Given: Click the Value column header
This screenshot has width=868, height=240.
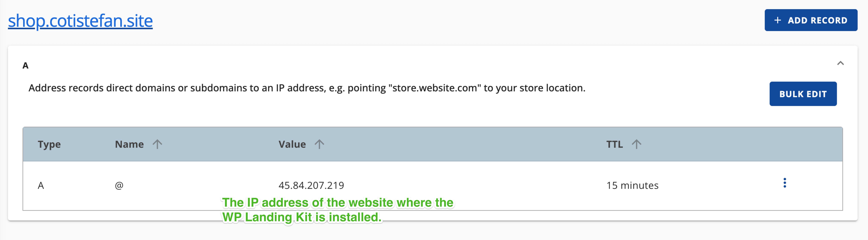Looking at the screenshot, I should coord(292,144).
